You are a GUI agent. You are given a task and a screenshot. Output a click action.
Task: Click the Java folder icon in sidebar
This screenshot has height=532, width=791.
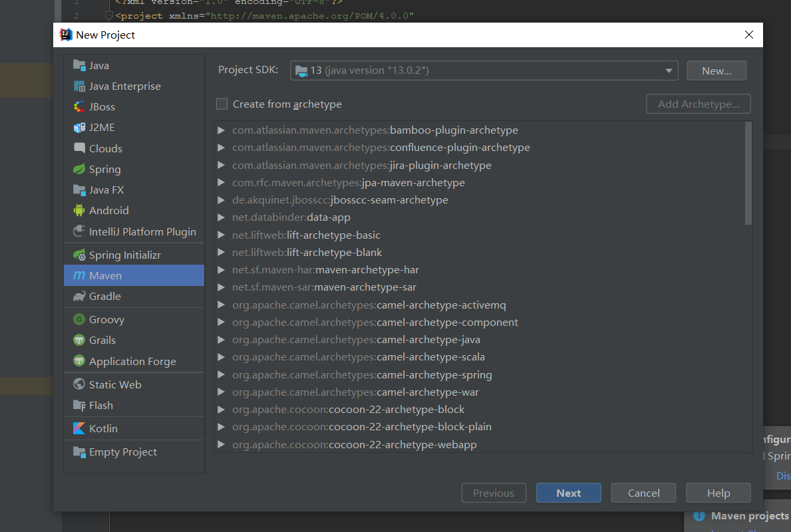[x=79, y=66]
